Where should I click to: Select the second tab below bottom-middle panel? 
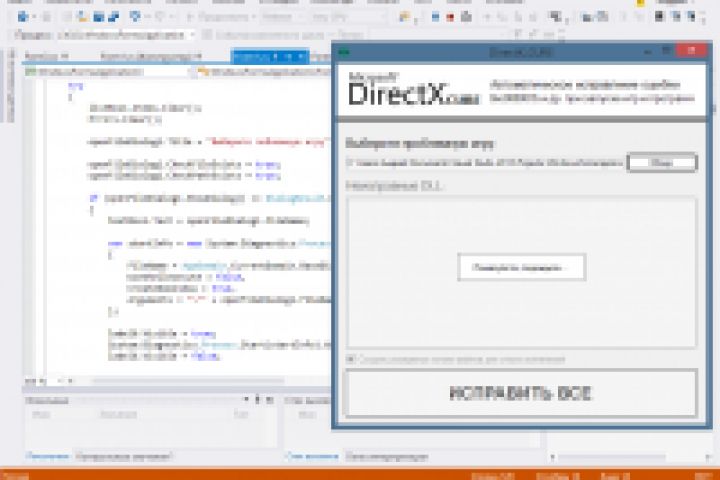[x=386, y=456]
